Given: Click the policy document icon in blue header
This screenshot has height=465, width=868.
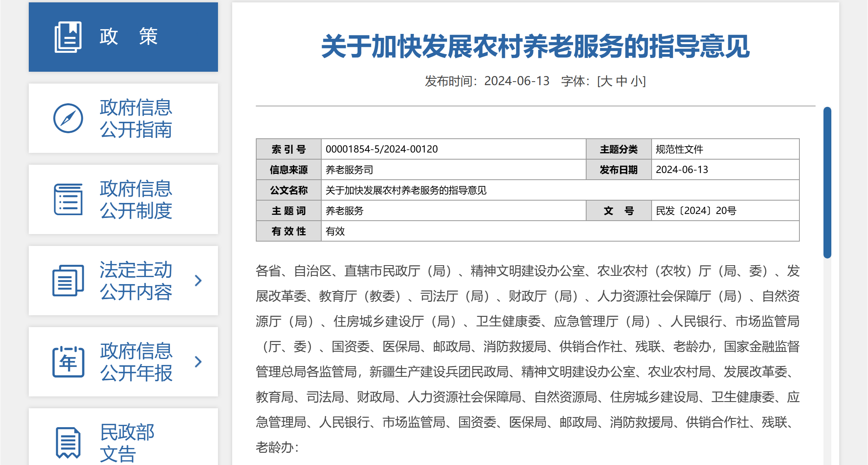Looking at the screenshot, I should tap(68, 37).
